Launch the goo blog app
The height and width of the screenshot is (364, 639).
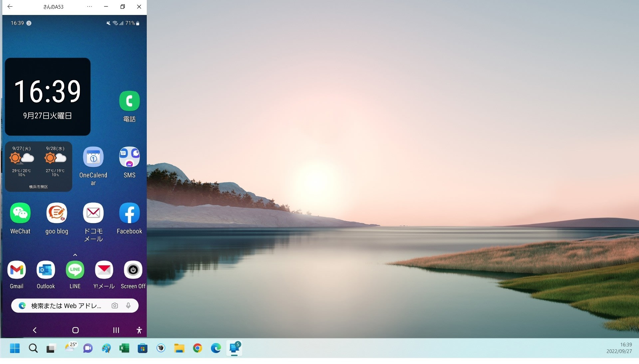click(x=57, y=213)
